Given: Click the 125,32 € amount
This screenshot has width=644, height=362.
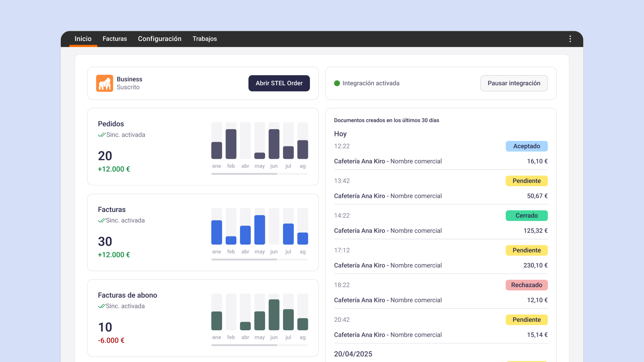Looking at the screenshot, I should click(536, 231).
